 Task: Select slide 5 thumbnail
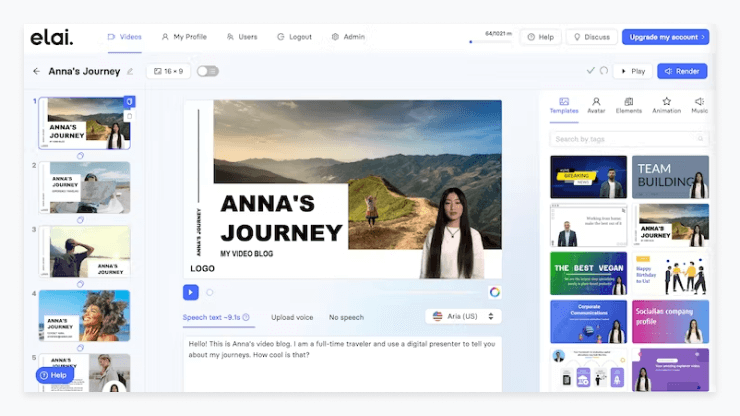[x=84, y=373]
